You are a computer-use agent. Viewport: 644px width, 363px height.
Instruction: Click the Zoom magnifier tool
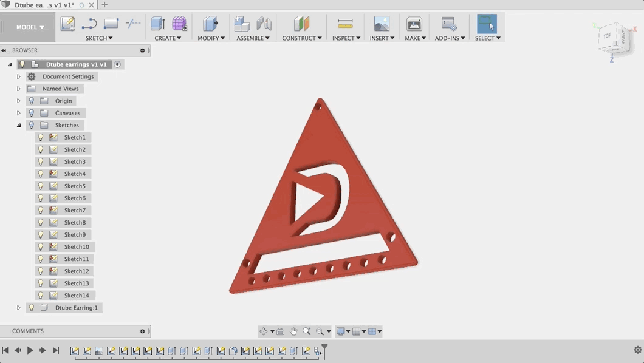click(307, 331)
